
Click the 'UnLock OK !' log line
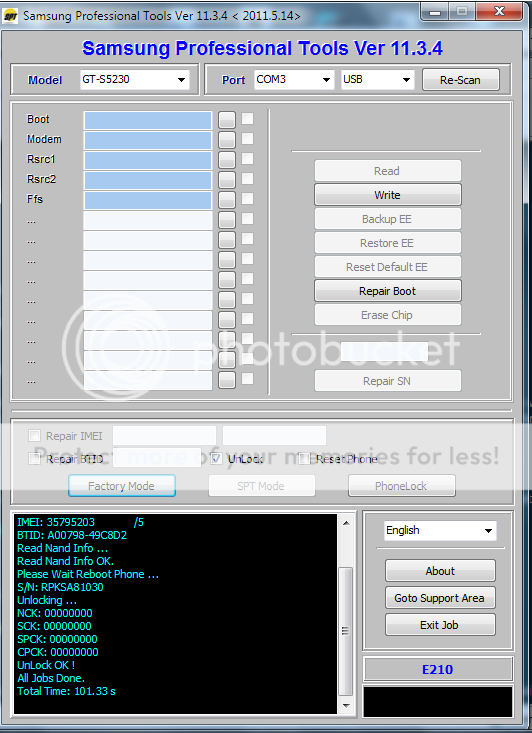point(46,665)
